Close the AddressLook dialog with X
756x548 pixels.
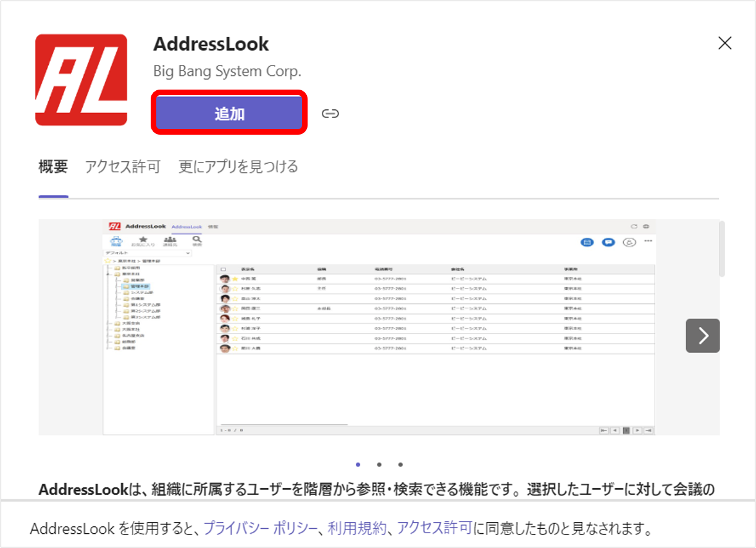click(724, 43)
